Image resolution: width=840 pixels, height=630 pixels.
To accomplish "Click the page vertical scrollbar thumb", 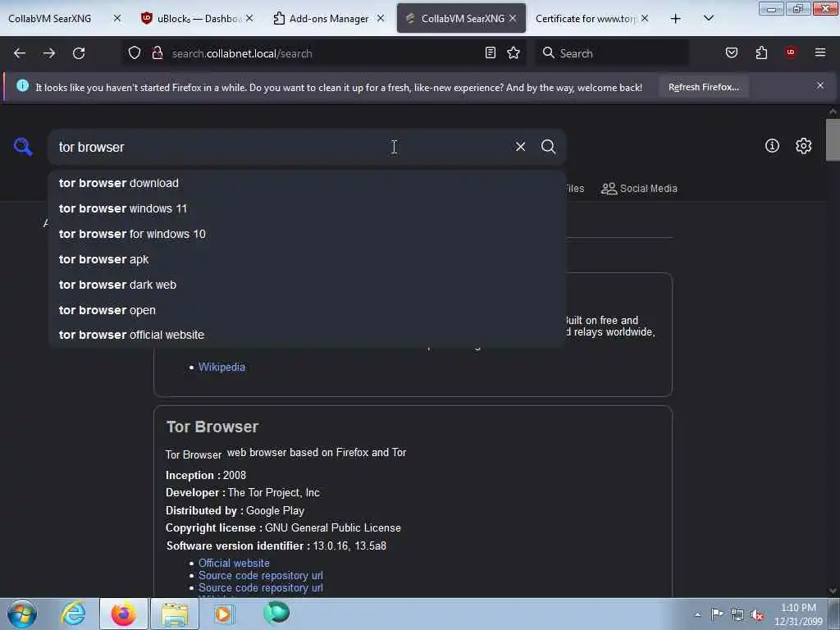I will click(833, 139).
